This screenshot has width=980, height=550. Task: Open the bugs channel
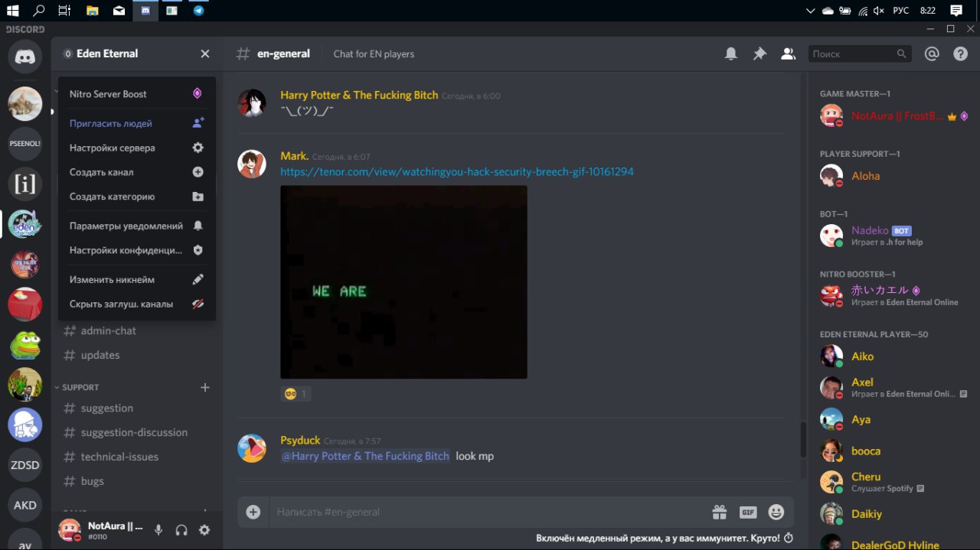[x=137, y=481]
